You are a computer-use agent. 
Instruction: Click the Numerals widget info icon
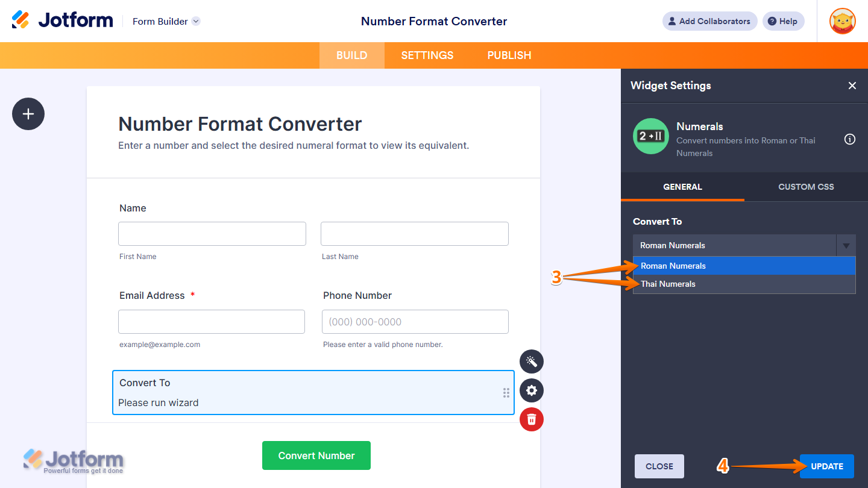[849, 139]
